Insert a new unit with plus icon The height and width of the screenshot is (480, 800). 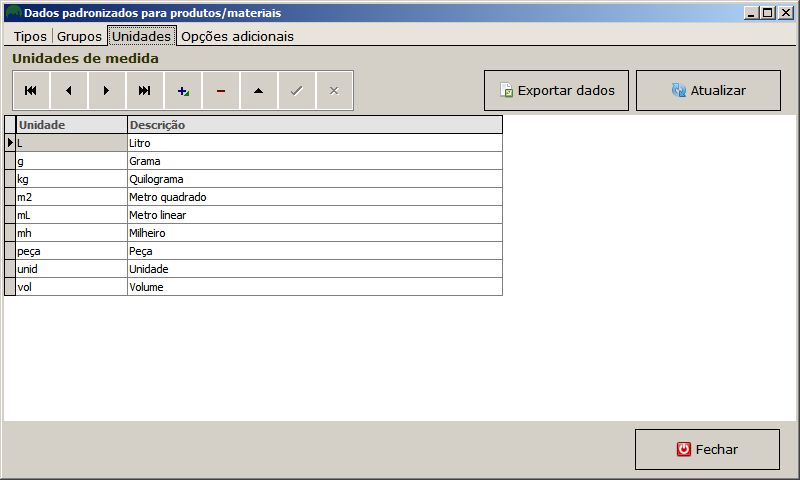tap(183, 91)
